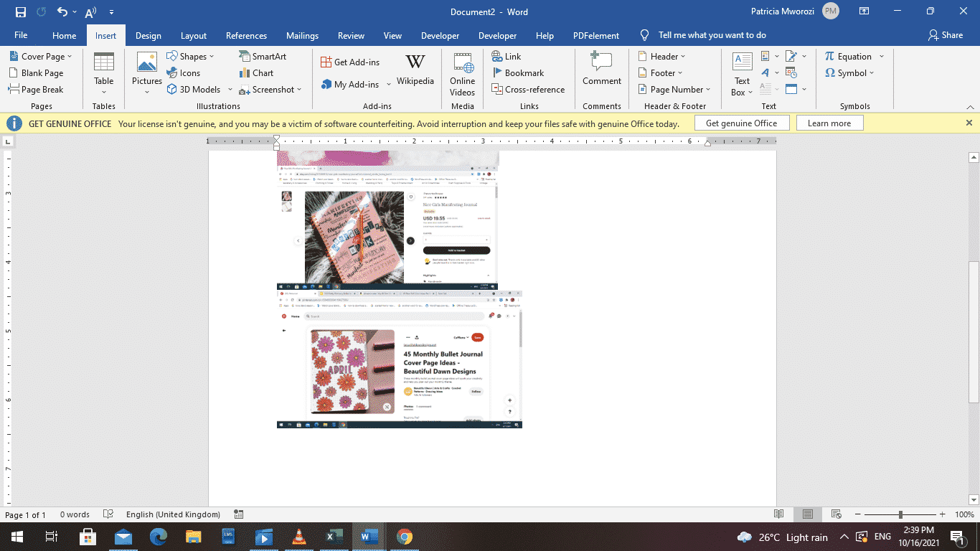The height and width of the screenshot is (551, 980).
Task: Click Get genuine Office button
Action: 742,123
